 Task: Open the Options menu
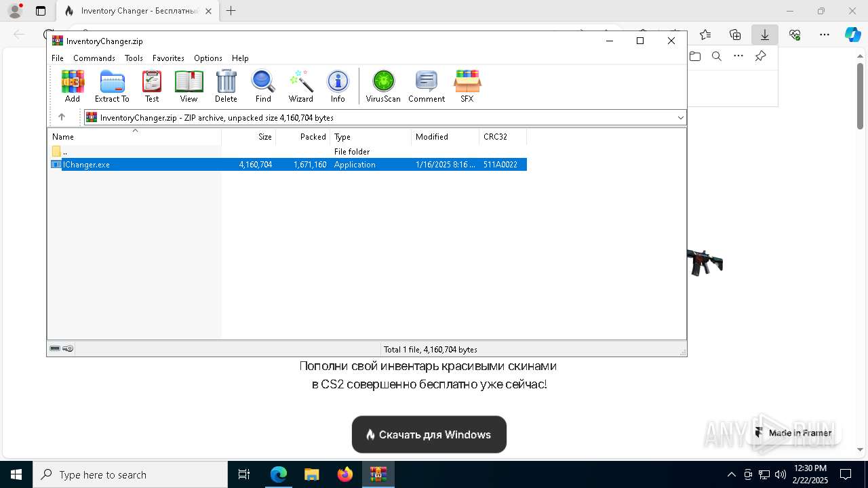208,58
